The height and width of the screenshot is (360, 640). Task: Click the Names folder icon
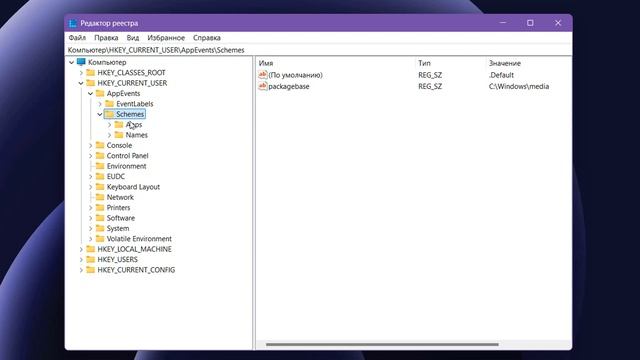pos(119,135)
